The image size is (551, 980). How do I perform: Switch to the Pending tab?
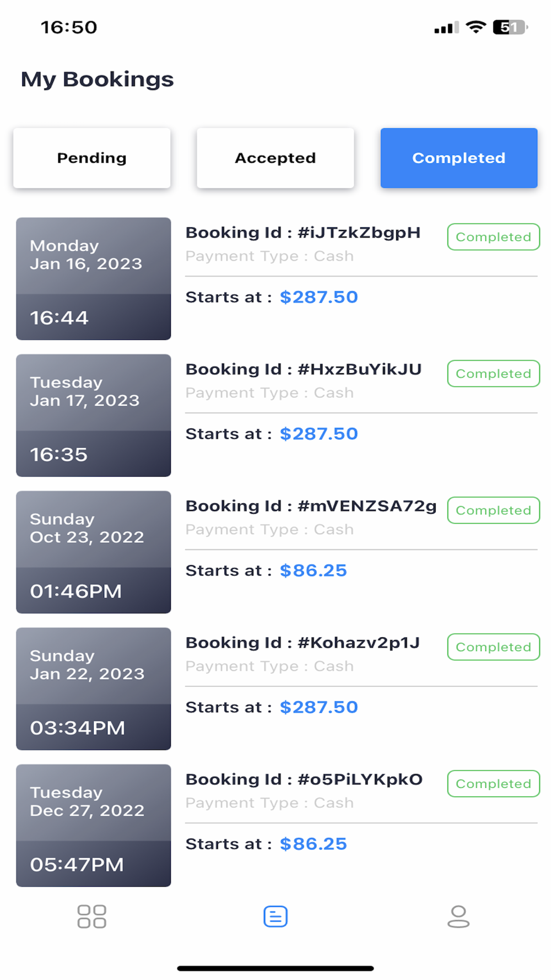(92, 158)
